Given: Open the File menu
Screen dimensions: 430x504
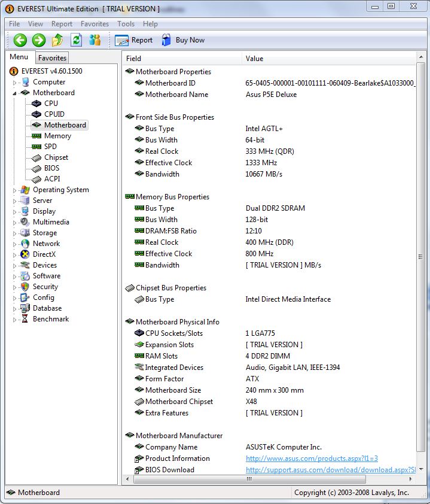Looking at the screenshot, I should [14, 24].
